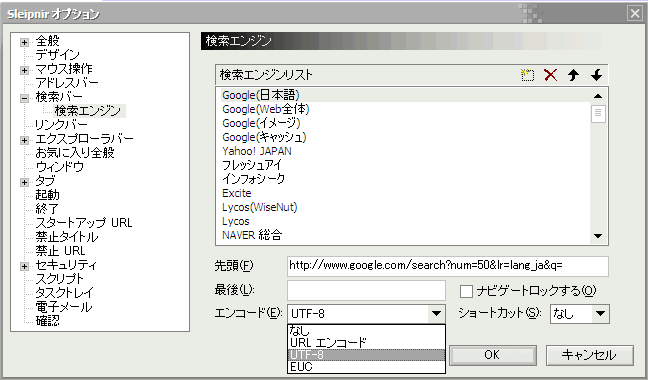Select Google(日本語) in the engine list
Image resolution: width=648 pixels, height=380 pixels.
tap(261, 95)
